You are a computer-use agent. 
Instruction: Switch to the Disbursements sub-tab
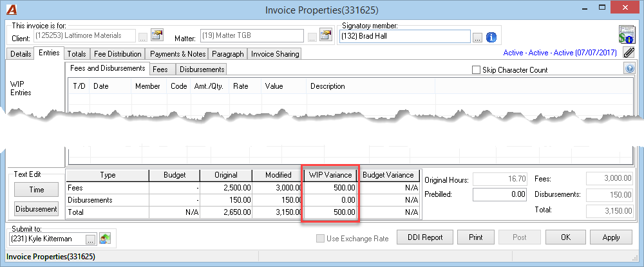(202, 69)
